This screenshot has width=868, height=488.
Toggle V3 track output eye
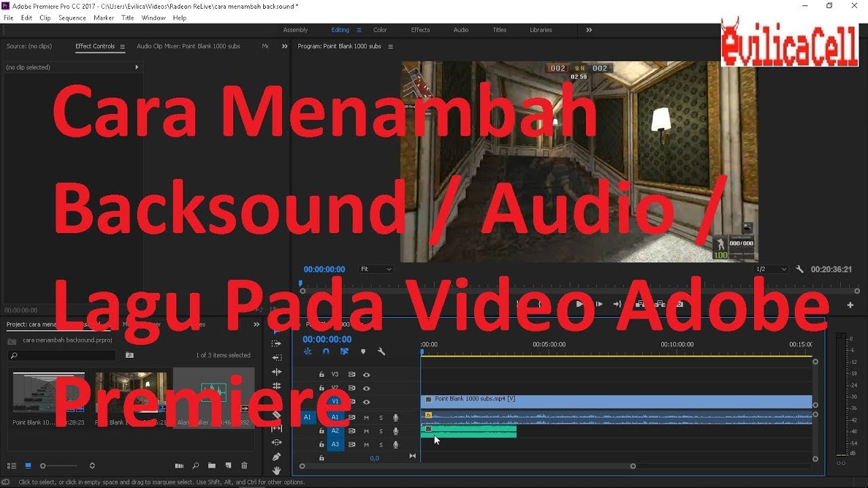[x=366, y=375]
